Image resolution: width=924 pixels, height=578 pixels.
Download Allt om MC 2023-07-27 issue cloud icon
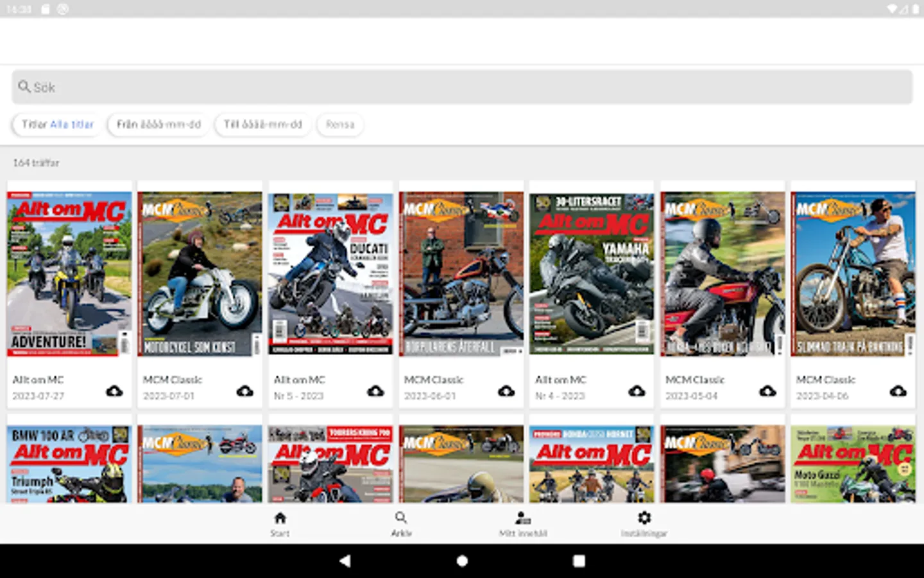pos(114,391)
